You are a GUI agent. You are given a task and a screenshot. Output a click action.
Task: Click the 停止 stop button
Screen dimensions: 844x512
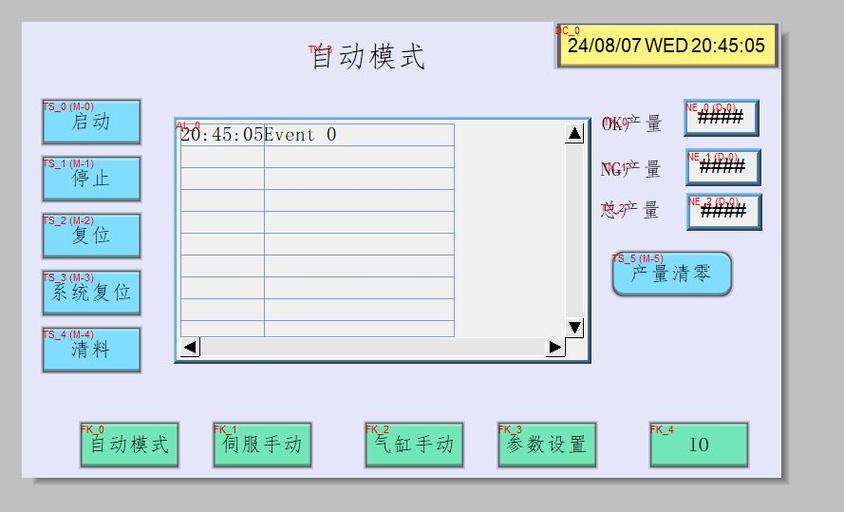pyautogui.click(x=92, y=179)
